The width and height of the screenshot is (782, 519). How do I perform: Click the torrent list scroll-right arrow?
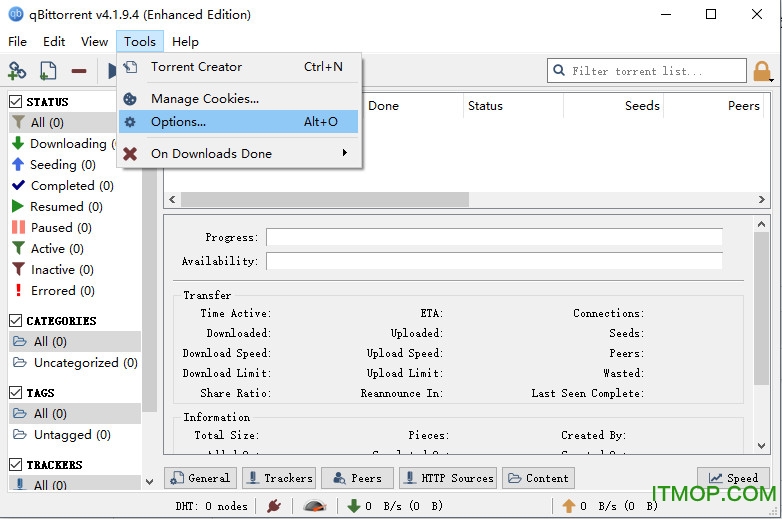pyautogui.click(x=761, y=199)
